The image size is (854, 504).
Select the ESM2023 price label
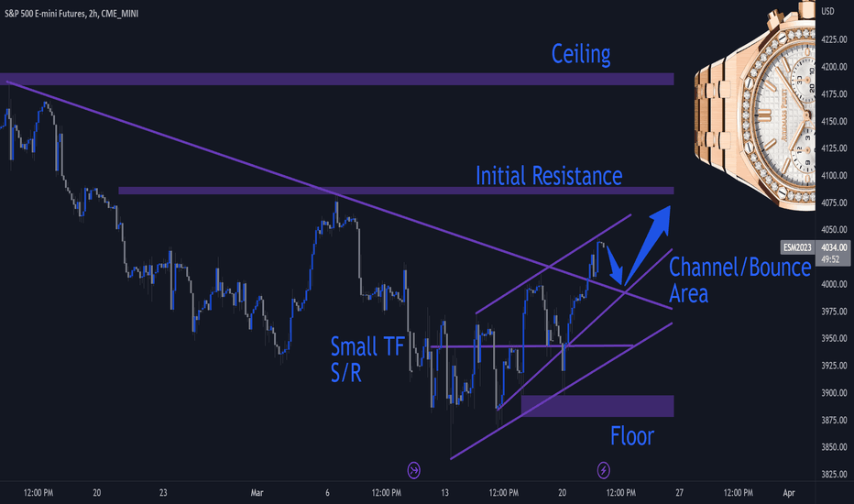click(x=797, y=247)
